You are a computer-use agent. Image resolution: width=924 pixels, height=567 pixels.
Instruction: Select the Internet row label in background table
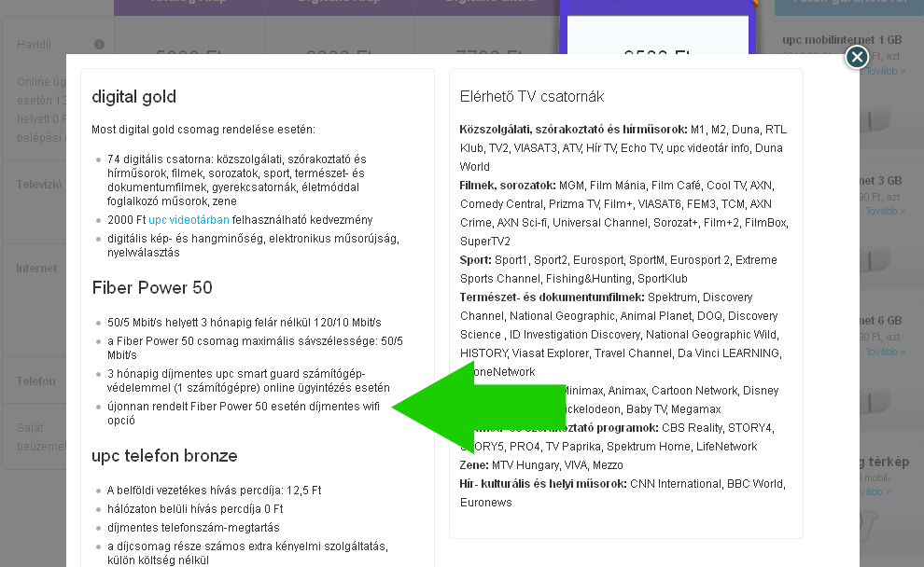(36, 269)
